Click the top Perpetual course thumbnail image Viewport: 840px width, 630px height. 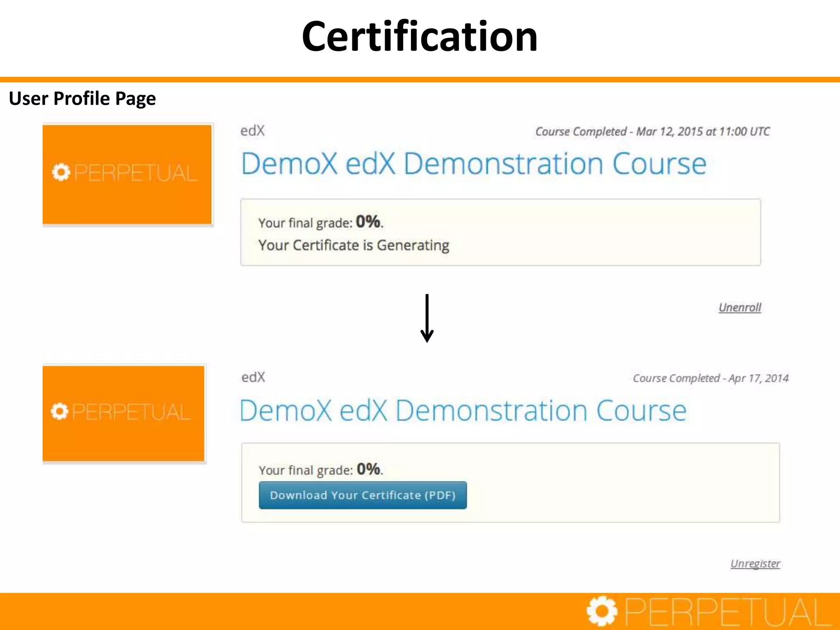pyautogui.click(x=127, y=174)
